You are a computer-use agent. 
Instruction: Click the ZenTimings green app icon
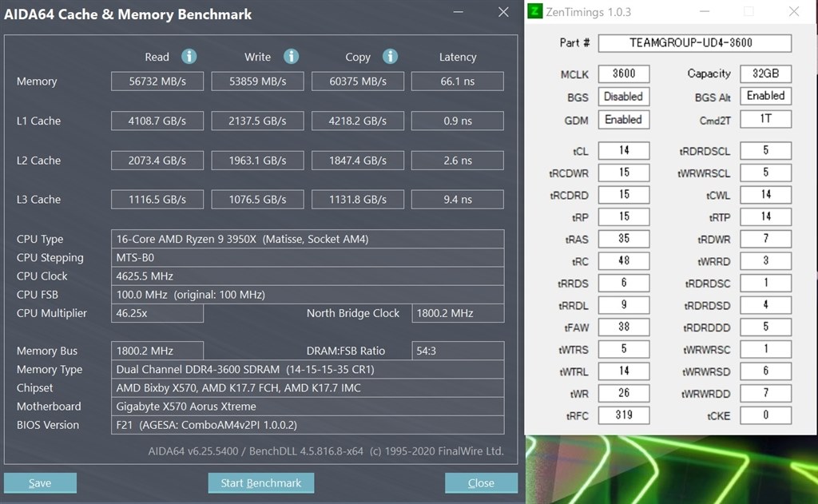[534, 11]
